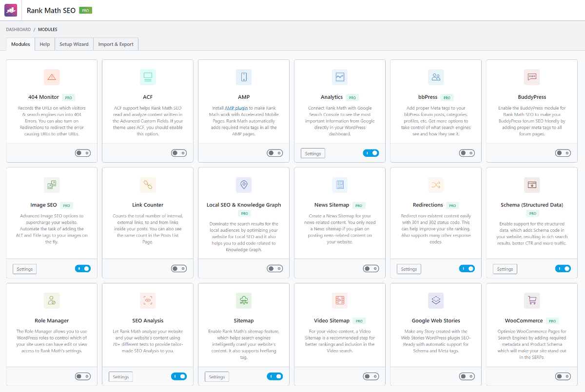Turn off the Image SEO toggle
This screenshot has width=585, height=392.
point(82,268)
